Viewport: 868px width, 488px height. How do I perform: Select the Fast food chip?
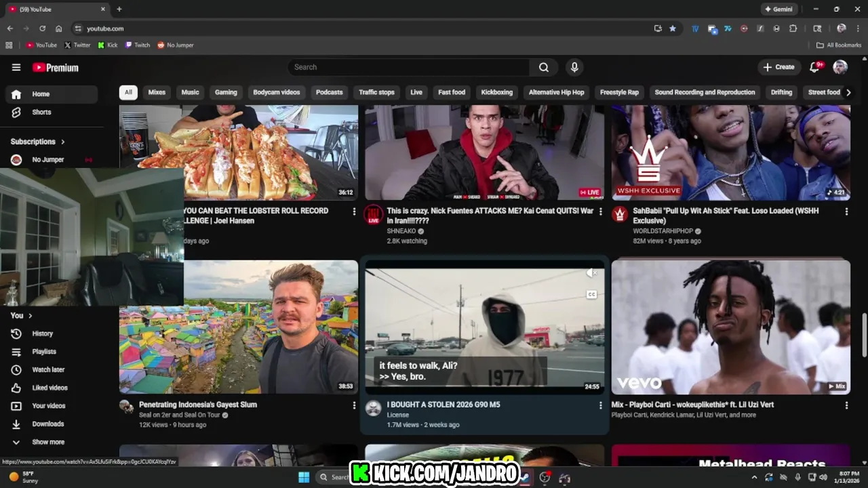pyautogui.click(x=452, y=92)
